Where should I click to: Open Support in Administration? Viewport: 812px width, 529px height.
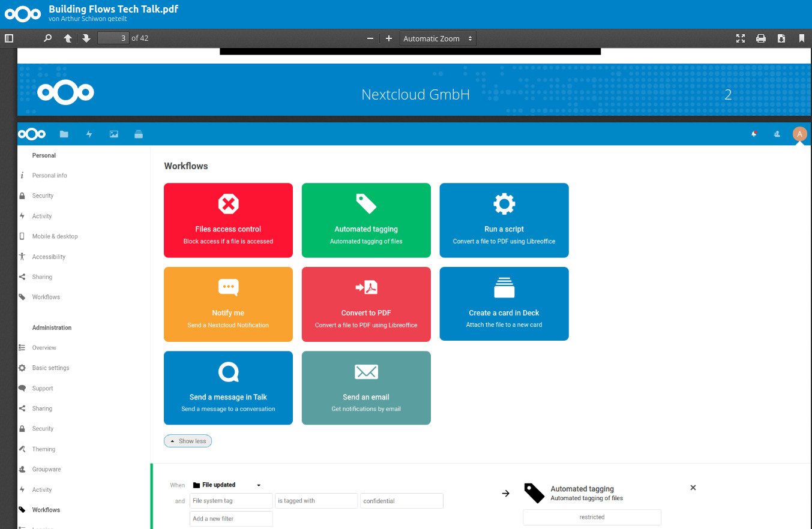[x=43, y=388]
